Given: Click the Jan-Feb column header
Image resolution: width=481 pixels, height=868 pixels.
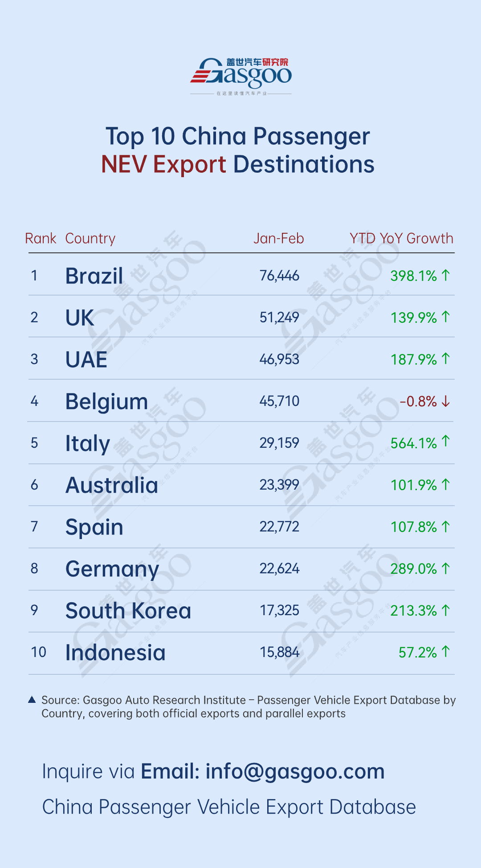Looking at the screenshot, I should 279,239.
